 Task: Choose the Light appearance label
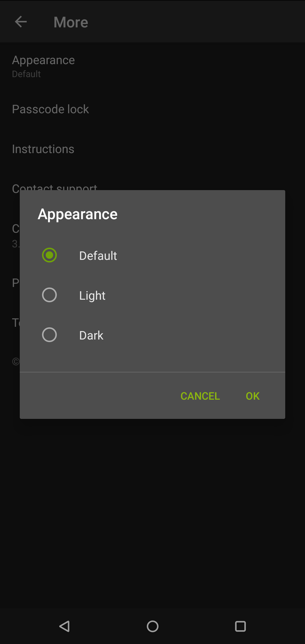pos(92,296)
